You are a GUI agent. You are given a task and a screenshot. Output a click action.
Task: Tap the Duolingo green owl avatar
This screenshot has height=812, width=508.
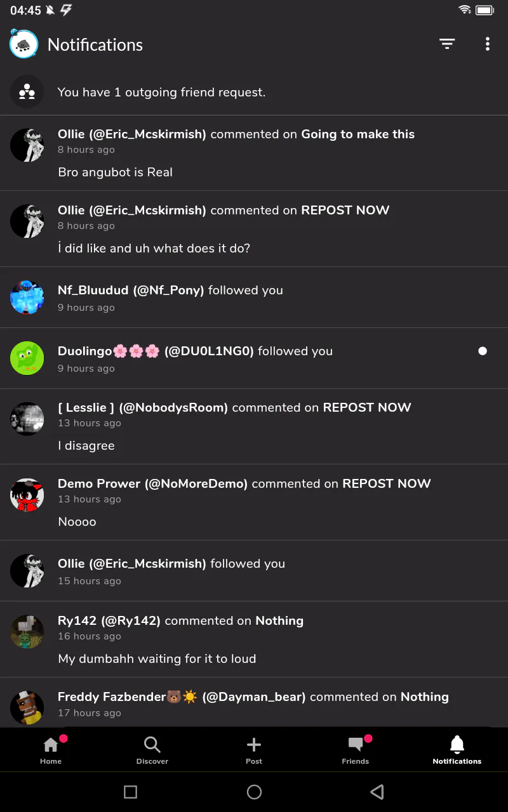coord(27,358)
